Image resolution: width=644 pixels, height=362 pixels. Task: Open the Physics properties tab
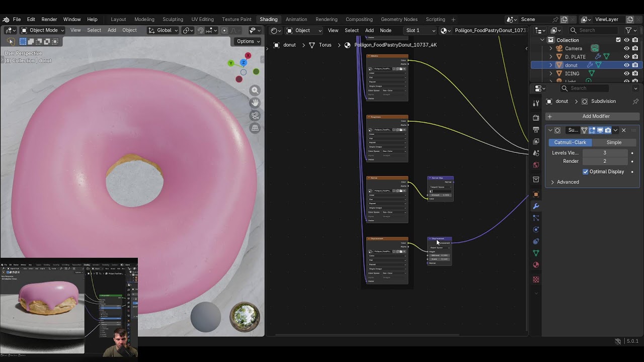point(536,230)
